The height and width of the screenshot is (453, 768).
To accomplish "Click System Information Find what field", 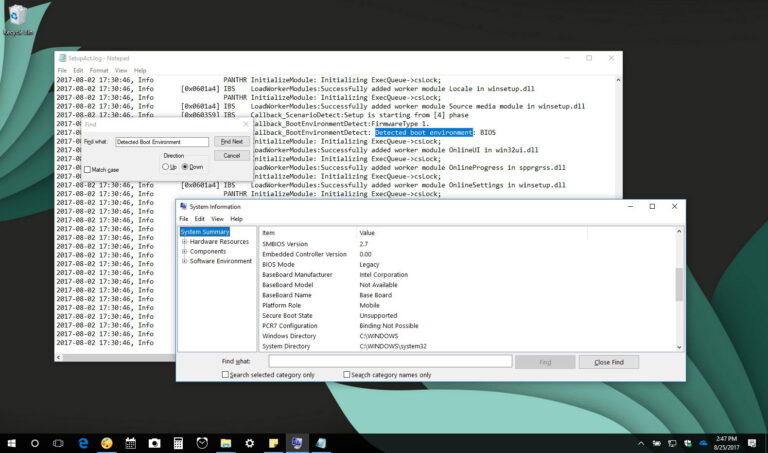I will [390, 361].
